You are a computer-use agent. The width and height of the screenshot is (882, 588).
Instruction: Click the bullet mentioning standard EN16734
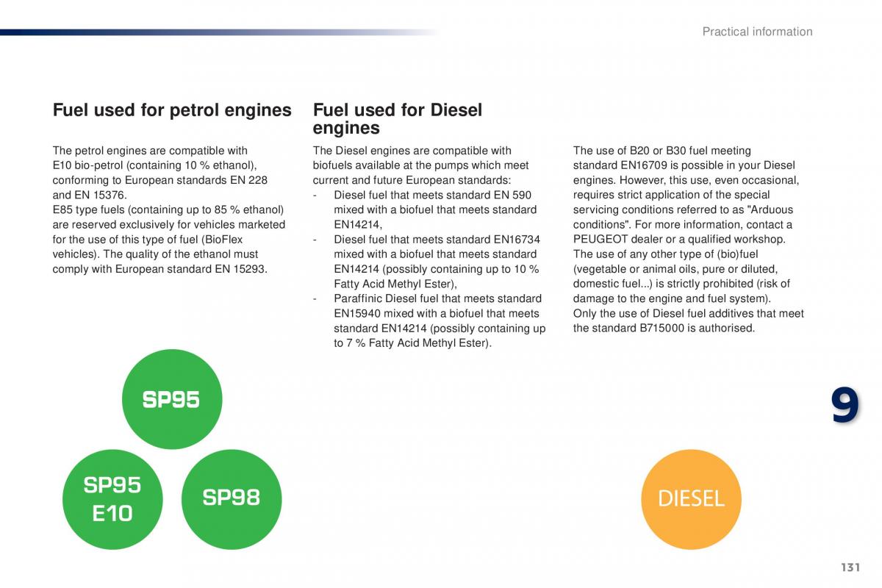(x=437, y=239)
